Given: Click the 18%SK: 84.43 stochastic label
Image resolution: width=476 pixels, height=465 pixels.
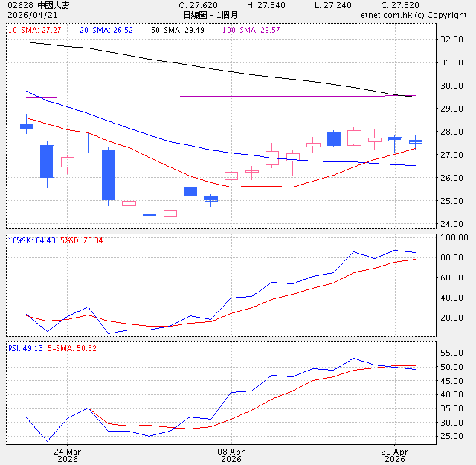Looking at the screenshot, I should pos(30,240).
